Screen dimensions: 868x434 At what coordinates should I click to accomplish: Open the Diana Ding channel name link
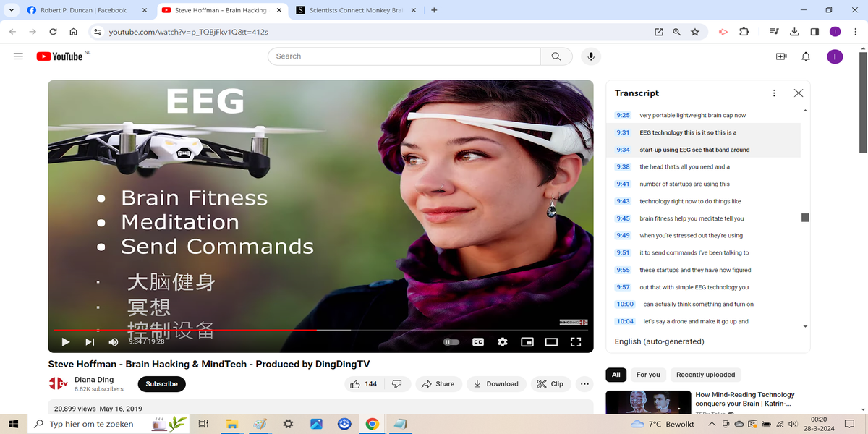tap(94, 379)
